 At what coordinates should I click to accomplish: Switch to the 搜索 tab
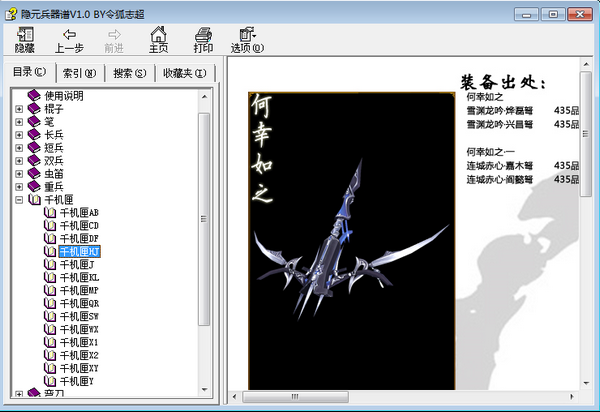pyautogui.click(x=130, y=73)
